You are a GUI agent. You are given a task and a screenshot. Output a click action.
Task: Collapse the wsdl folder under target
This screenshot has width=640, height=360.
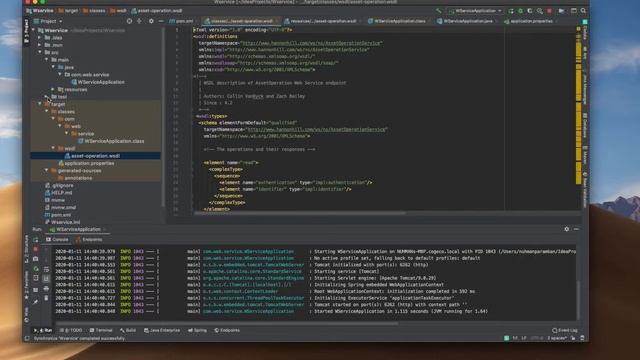[53, 149]
